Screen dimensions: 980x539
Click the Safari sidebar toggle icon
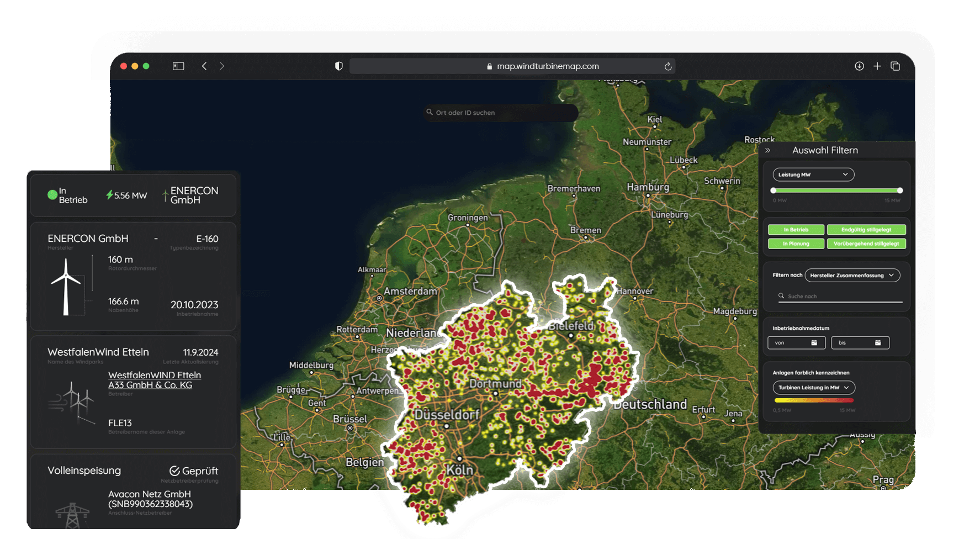point(178,66)
